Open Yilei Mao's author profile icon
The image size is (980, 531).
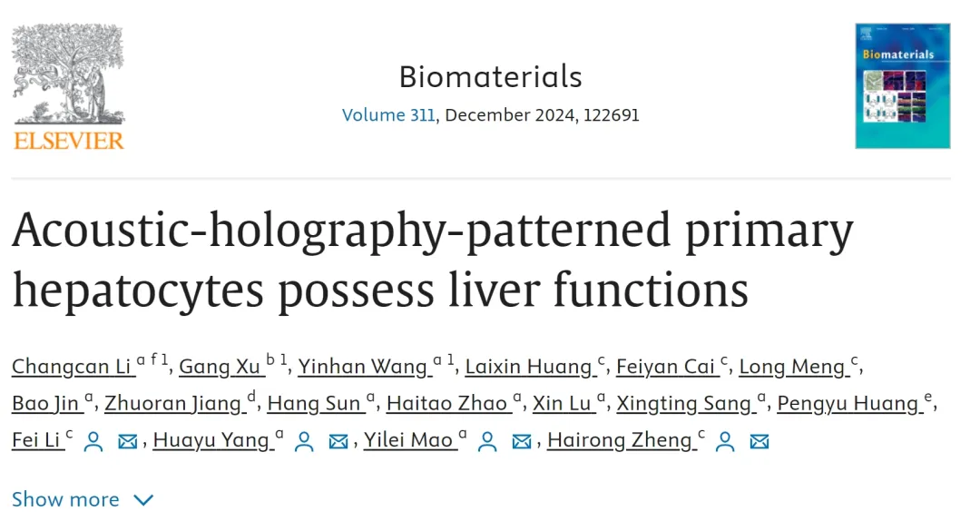(x=489, y=441)
